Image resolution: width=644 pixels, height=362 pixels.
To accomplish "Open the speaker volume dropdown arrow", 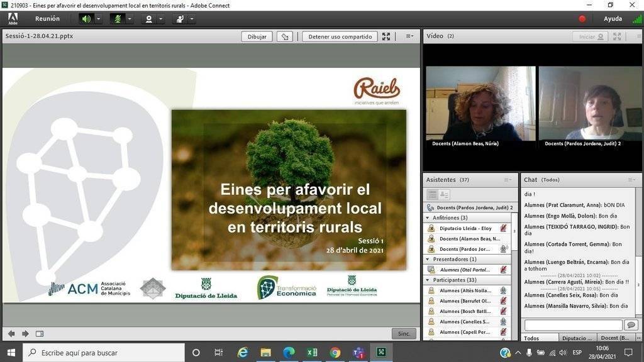I will 97,18.
